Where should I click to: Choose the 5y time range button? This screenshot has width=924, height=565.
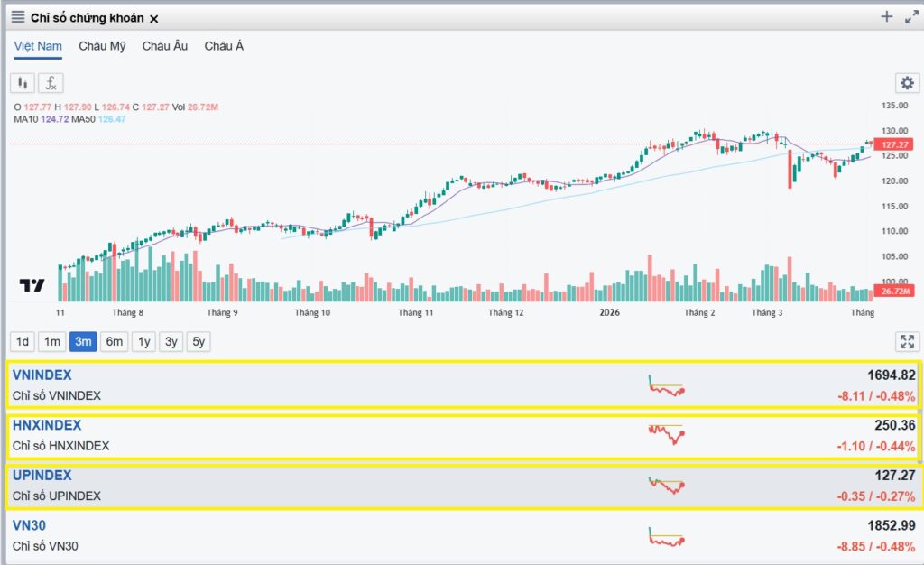(199, 342)
